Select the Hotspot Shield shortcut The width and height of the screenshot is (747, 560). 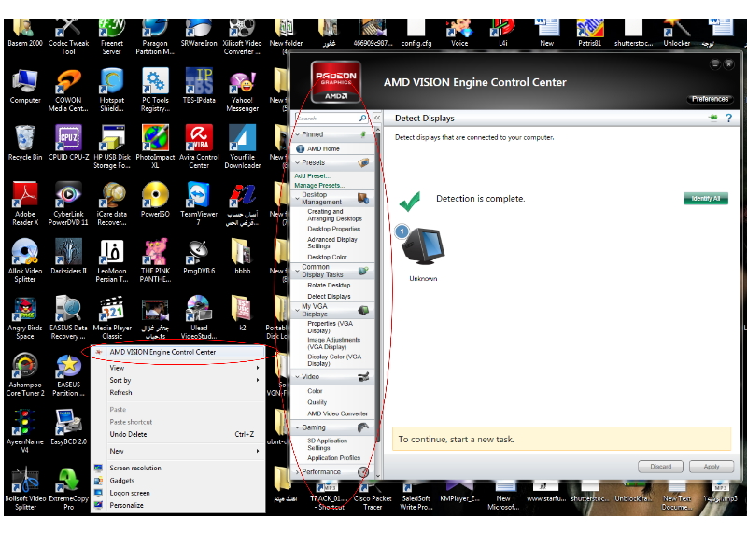click(112, 91)
